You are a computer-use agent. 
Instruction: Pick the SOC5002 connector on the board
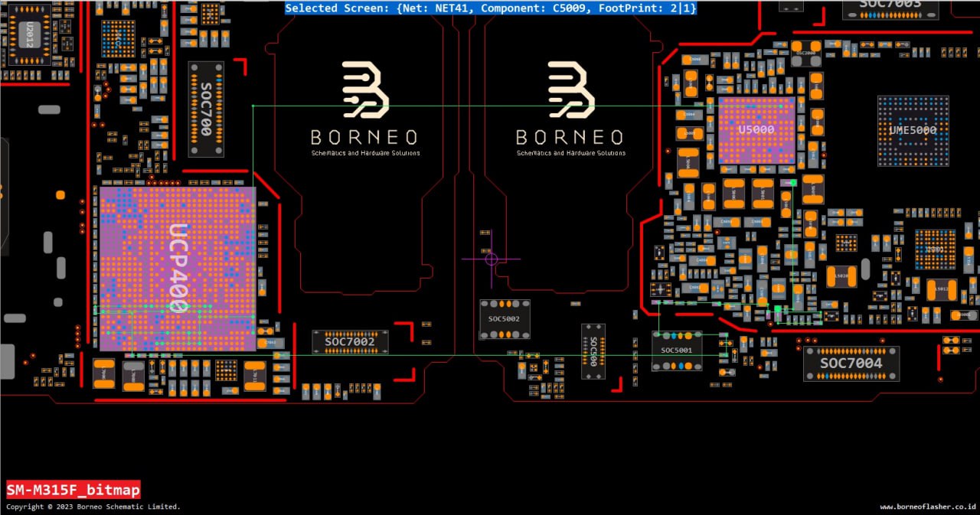click(x=505, y=319)
